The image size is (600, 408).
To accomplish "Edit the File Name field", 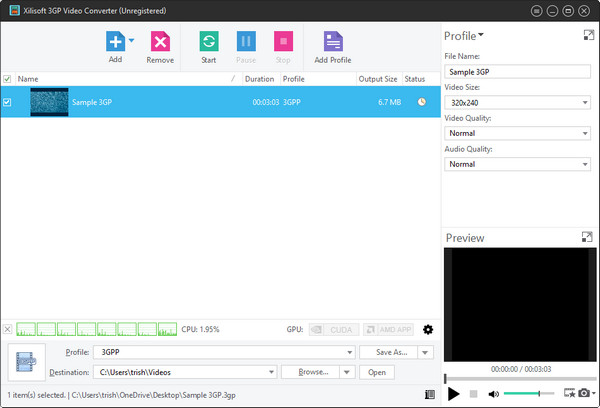I will tap(517, 72).
